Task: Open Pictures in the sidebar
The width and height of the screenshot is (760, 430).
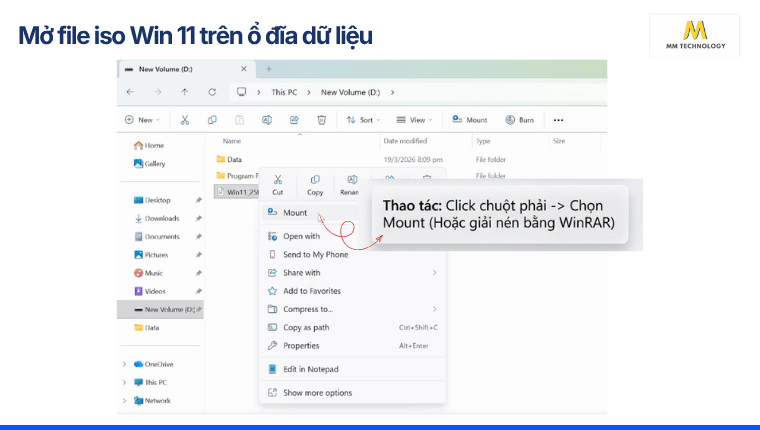Action: pyautogui.click(x=151, y=255)
